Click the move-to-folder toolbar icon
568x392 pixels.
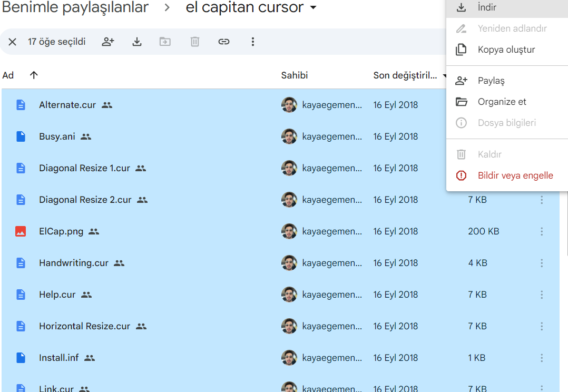click(x=165, y=42)
